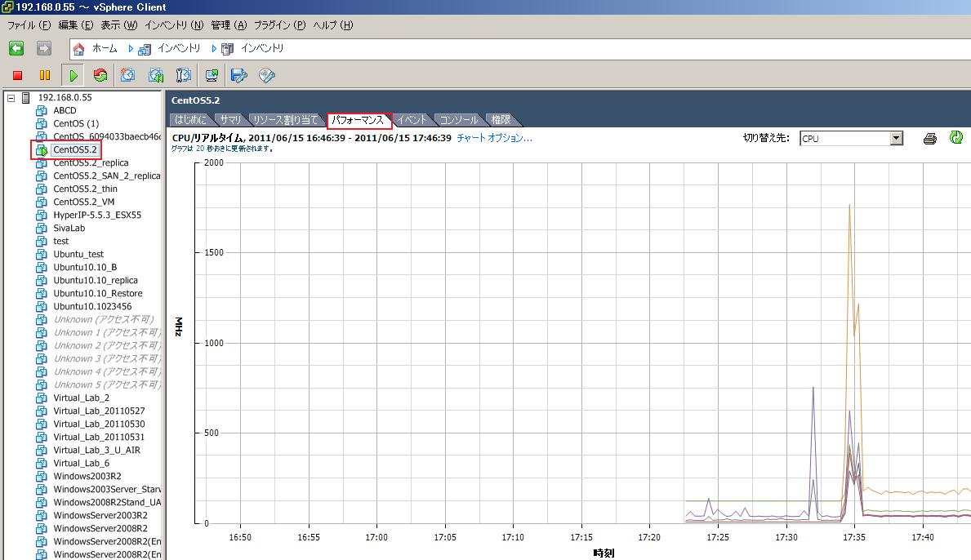Select CentOS5.2_VM in the tree
This screenshot has width=971, height=560.
[x=83, y=202]
